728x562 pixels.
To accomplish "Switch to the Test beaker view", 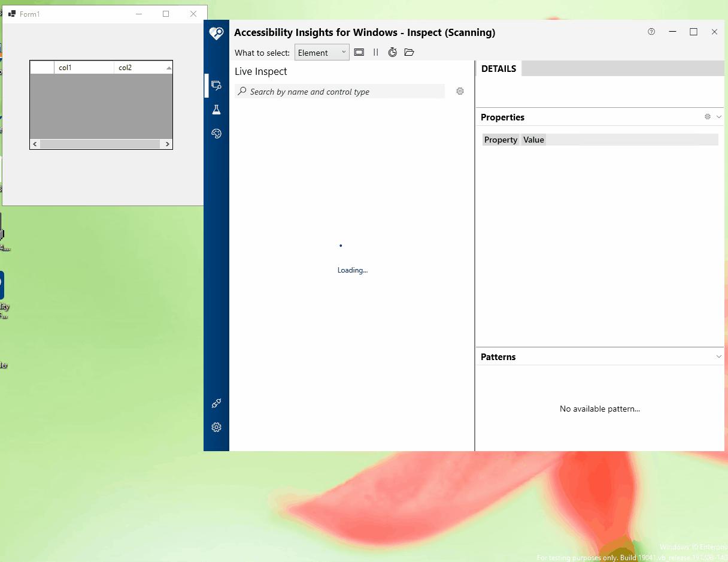I will pyautogui.click(x=216, y=109).
